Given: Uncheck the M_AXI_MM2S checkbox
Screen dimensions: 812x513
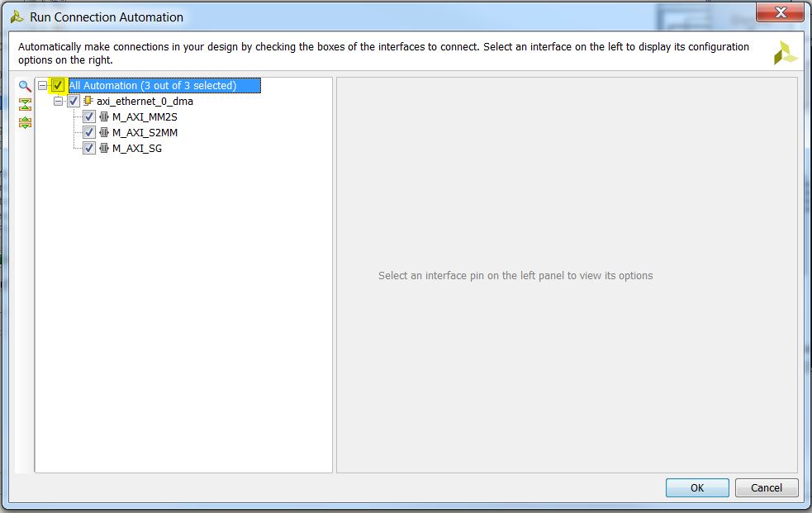Looking at the screenshot, I should [89, 117].
